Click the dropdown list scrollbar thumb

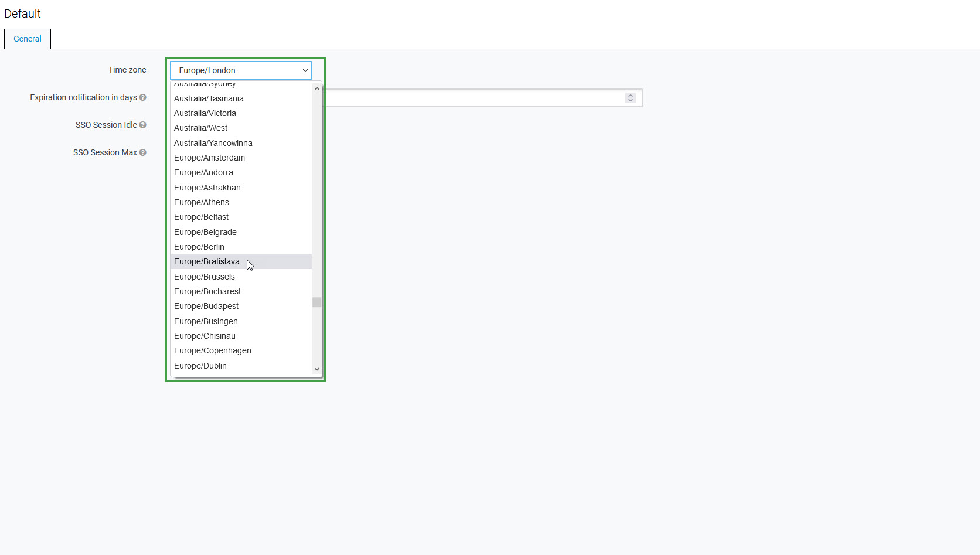click(x=317, y=302)
